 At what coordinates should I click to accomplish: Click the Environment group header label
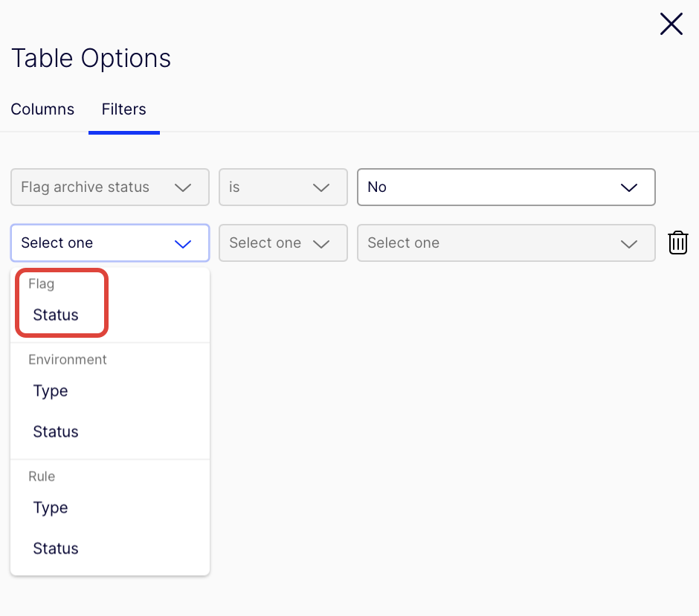click(x=68, y=359)
